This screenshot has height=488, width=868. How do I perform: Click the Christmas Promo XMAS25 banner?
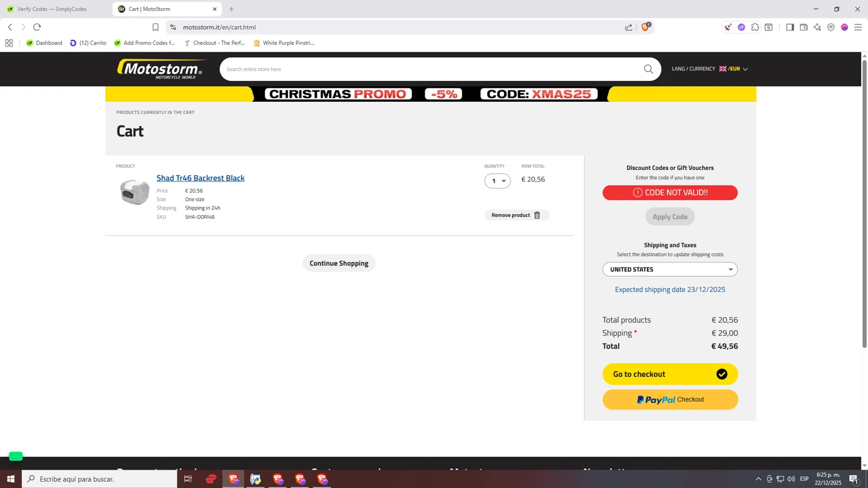pos(431,94)
